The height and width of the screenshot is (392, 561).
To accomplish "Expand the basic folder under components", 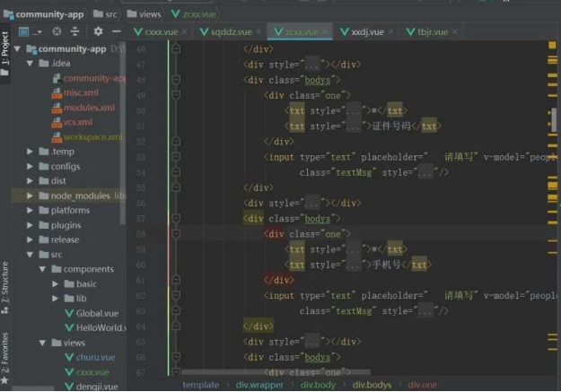I will pos(56,283).
